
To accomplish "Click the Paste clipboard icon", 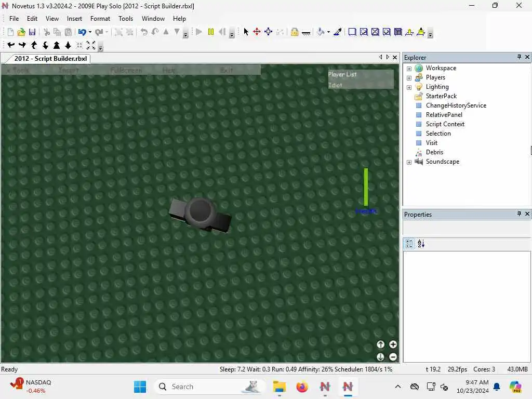I will pyautogui.click(x=68, y=32).
